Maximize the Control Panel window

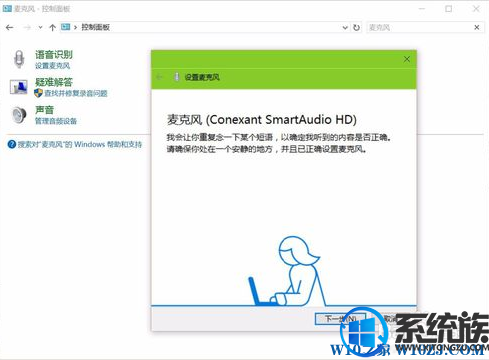pyautogui.click(x=449, y=9)
